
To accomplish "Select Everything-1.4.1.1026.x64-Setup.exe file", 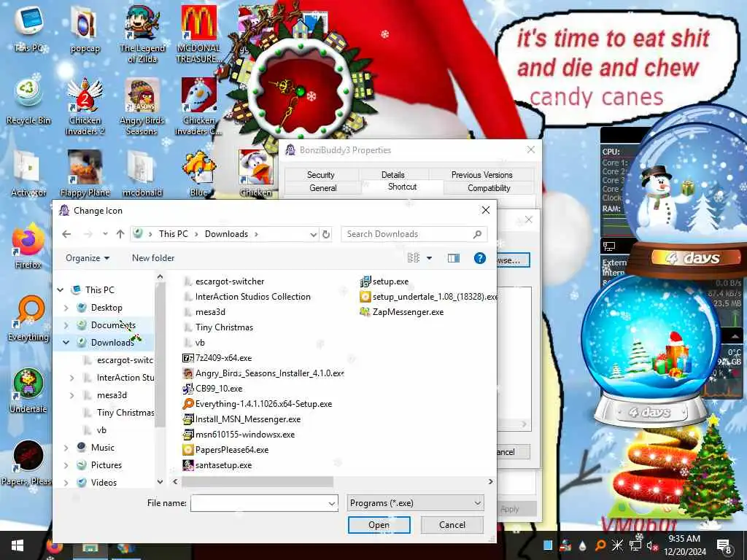I will click(x=258, y=404).
